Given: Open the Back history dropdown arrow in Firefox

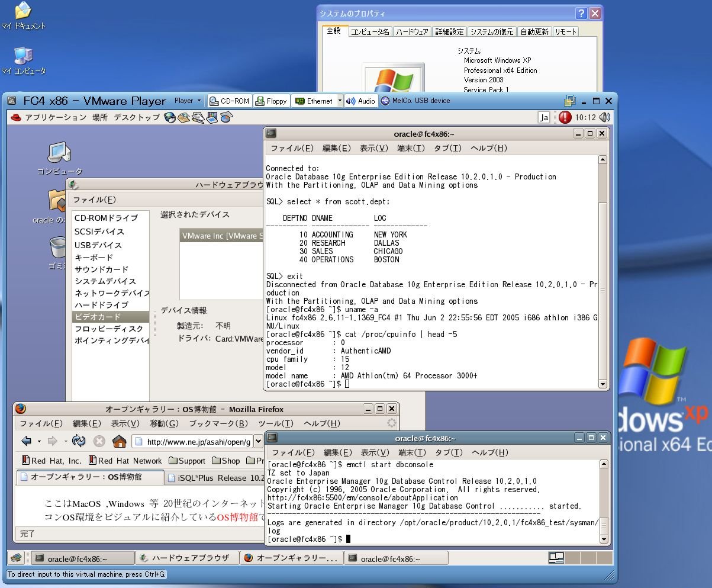Looking at the screenshot, I should [x=39, y=441].
